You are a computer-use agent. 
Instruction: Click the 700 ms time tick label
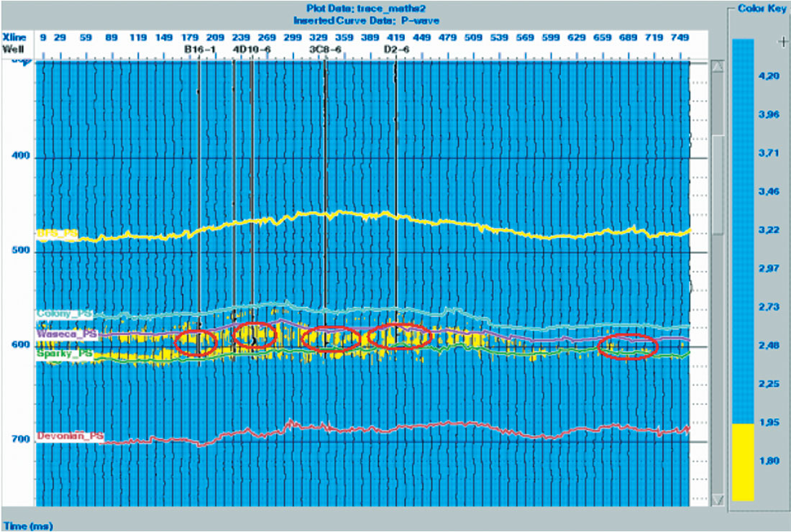point(21,439)
